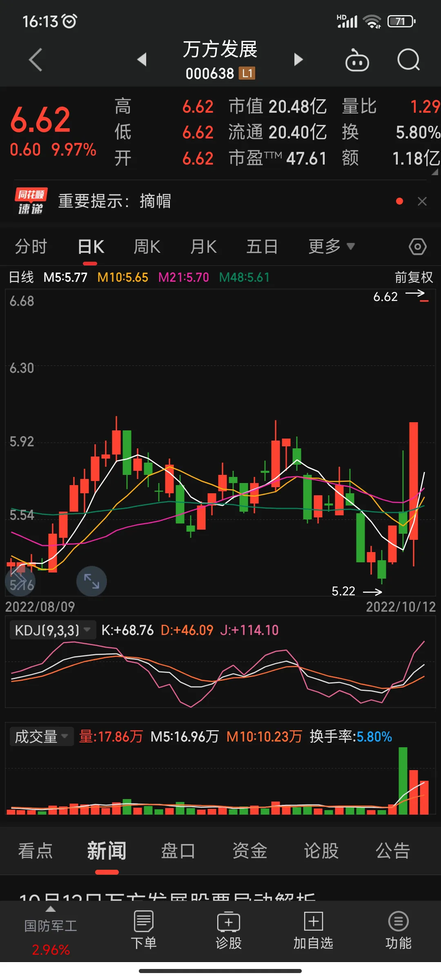Tap the battery indicator in status bar
This screenshot has height=980, width=441.
[401, 21]
